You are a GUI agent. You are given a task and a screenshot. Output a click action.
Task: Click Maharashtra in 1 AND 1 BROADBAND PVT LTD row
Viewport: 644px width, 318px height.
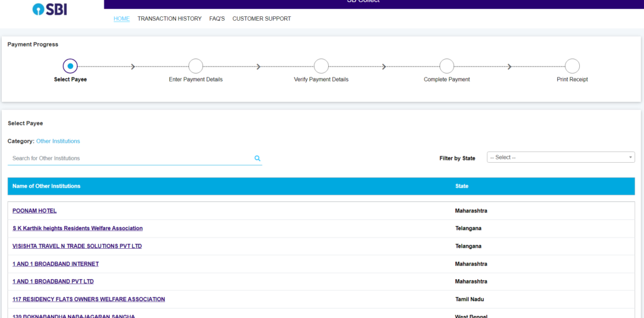(x=471, y=282)
